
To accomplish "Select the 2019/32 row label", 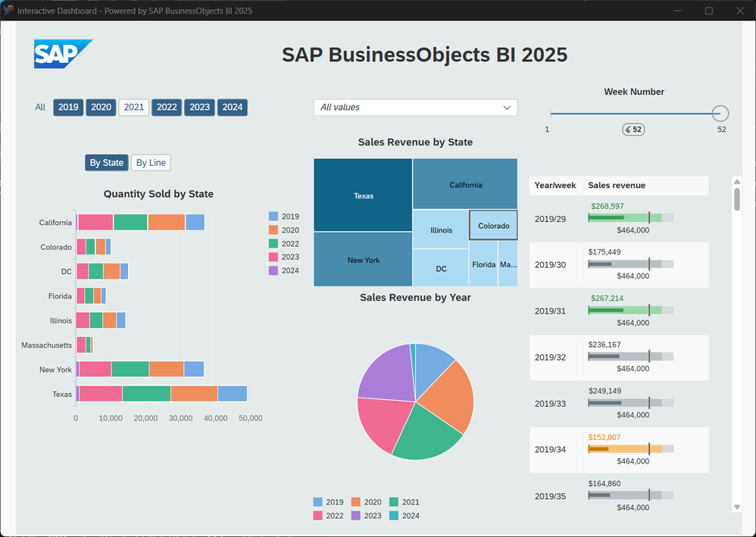I will (550, 357).
